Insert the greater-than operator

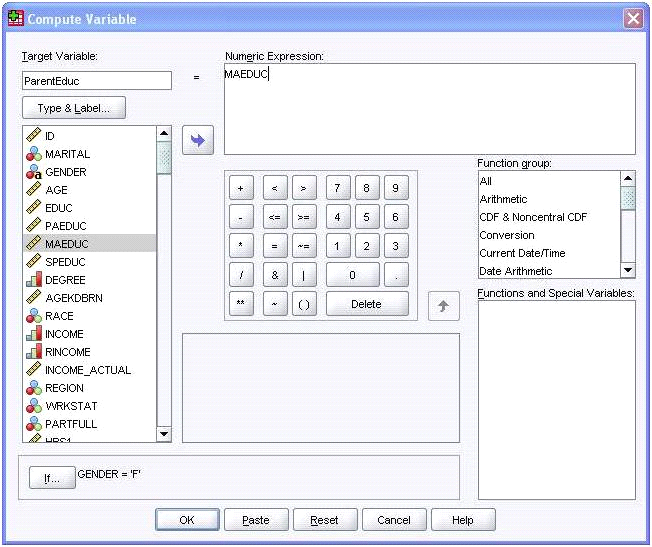coord(304,188)
